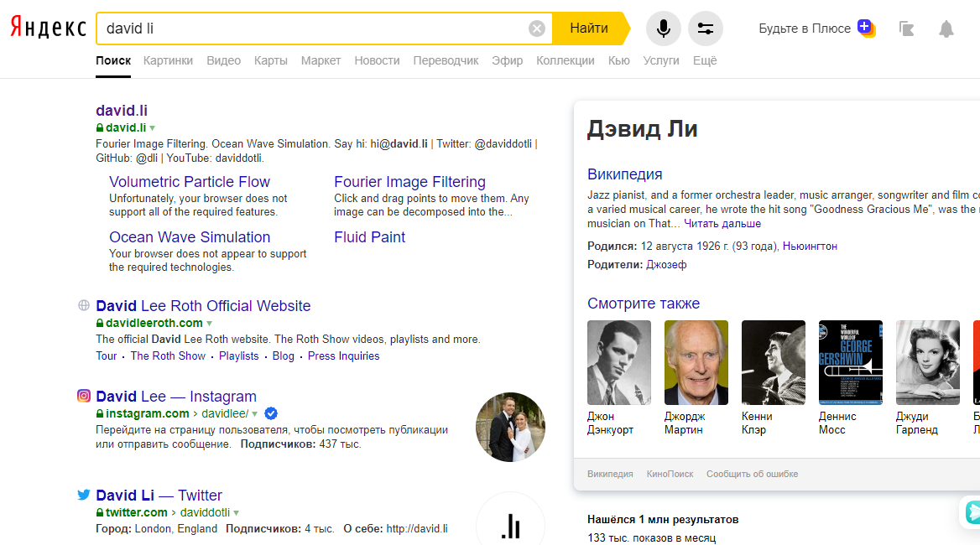
Task: Open the Коллекции tab
Action: pos(565,60)
